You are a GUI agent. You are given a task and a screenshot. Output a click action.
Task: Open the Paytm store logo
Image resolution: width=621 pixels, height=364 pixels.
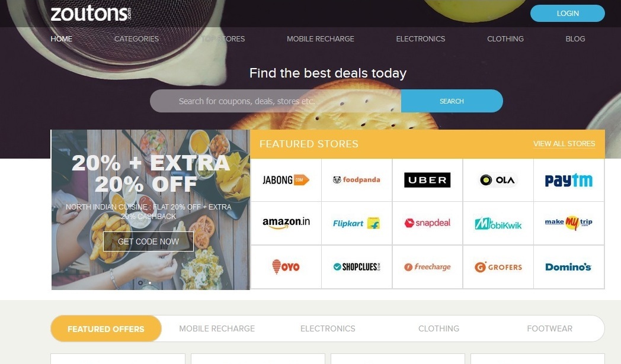pyautogui.click(x=569, y=181)
